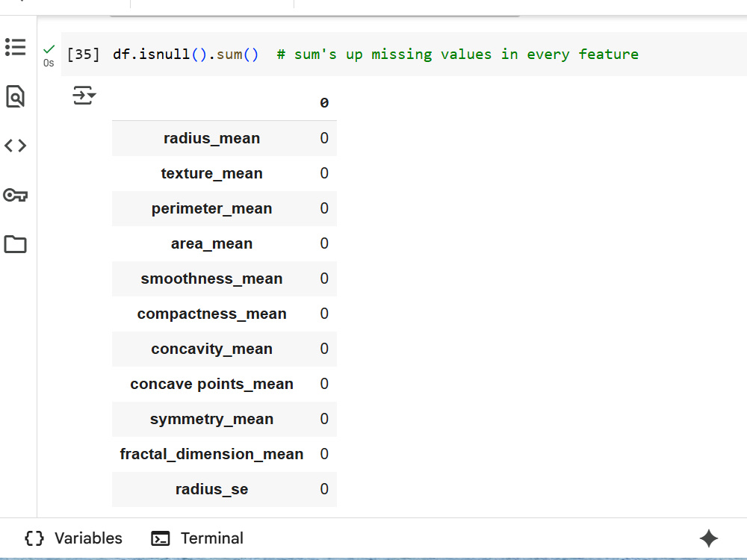Select the column header 0
Image resolution: width=747 pixels, height=560 pixels.
click(324, 103)
